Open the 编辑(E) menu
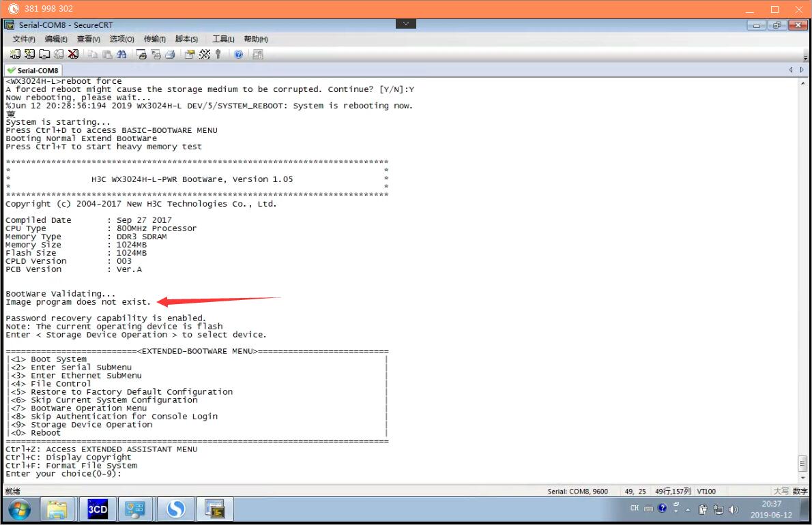Viewport: 812px width, 525px height. pyautogui.click(x=56, y=39)
